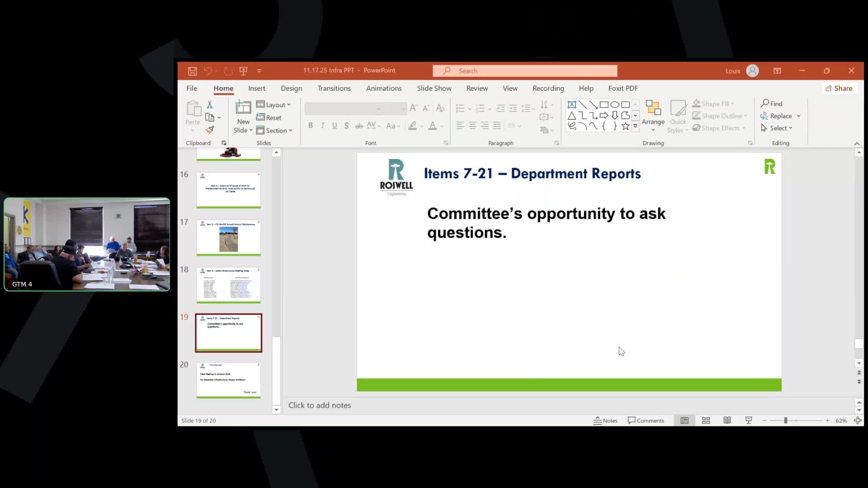Screen dimensions: 868x488
Task: Switch to Reading View icon
Action: pyautogui.click(x=727, y=421)
